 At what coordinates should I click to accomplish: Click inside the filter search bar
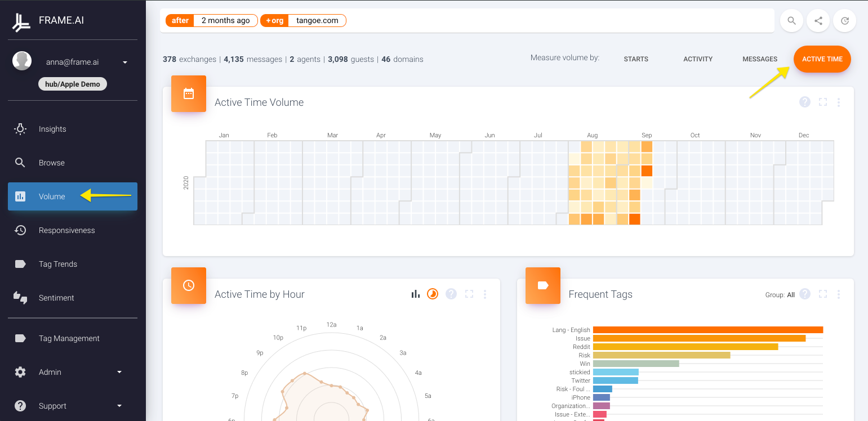pos(468,21)
